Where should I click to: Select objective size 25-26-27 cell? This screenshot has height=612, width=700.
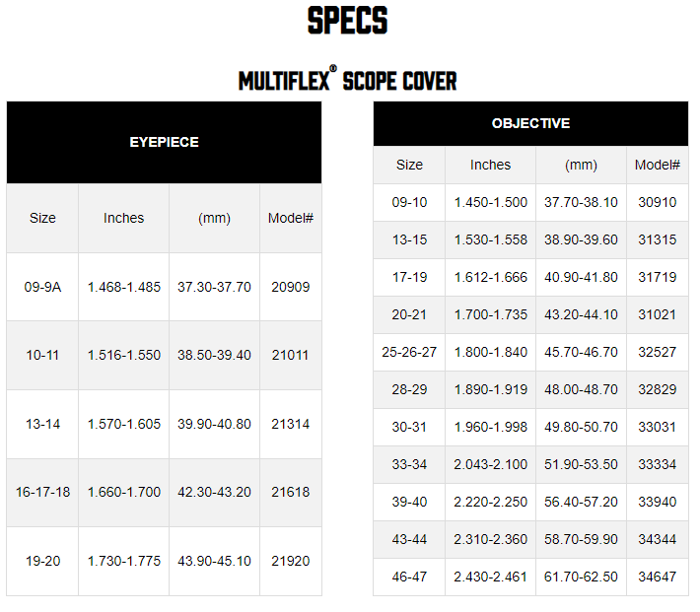[x=409, y=352]
